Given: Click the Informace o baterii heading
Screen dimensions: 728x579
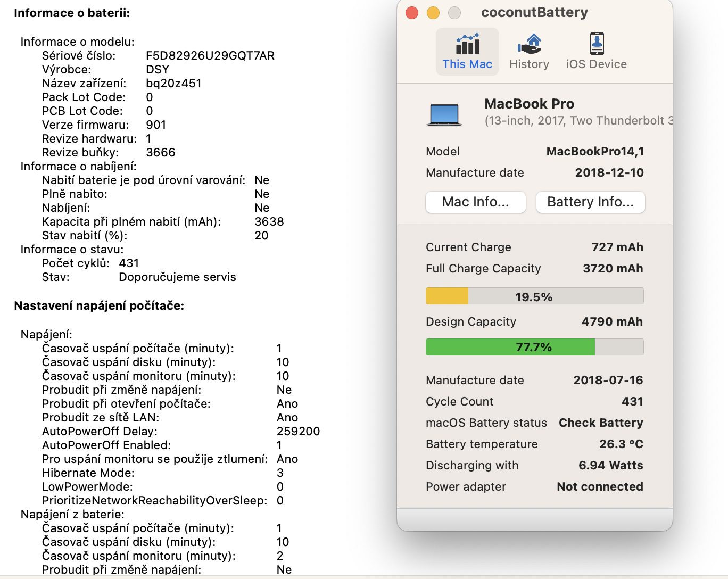Looking at the screenshot, I should pos(72,13).
